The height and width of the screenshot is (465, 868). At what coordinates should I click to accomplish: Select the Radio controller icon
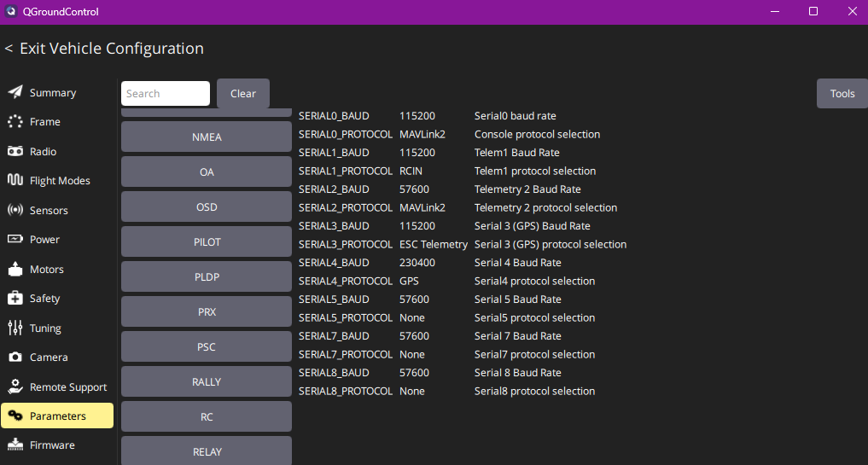(x=15, y=152)
